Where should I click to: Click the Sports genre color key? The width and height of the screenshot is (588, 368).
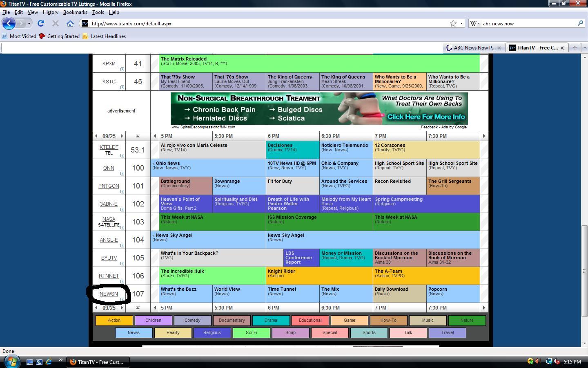[x=369, y=333]
